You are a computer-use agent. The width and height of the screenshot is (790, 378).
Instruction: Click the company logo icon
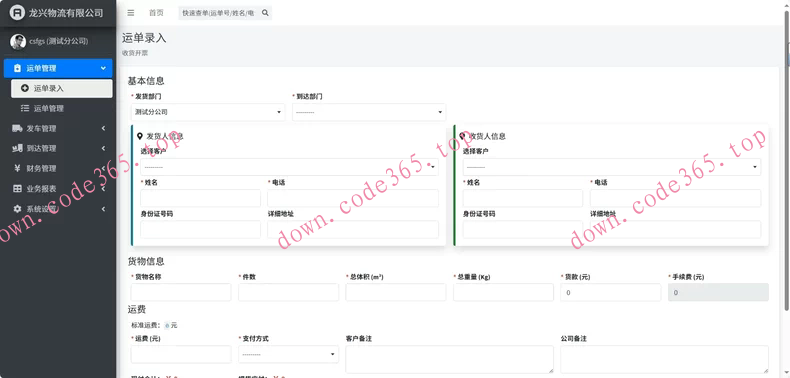(17, 13)
